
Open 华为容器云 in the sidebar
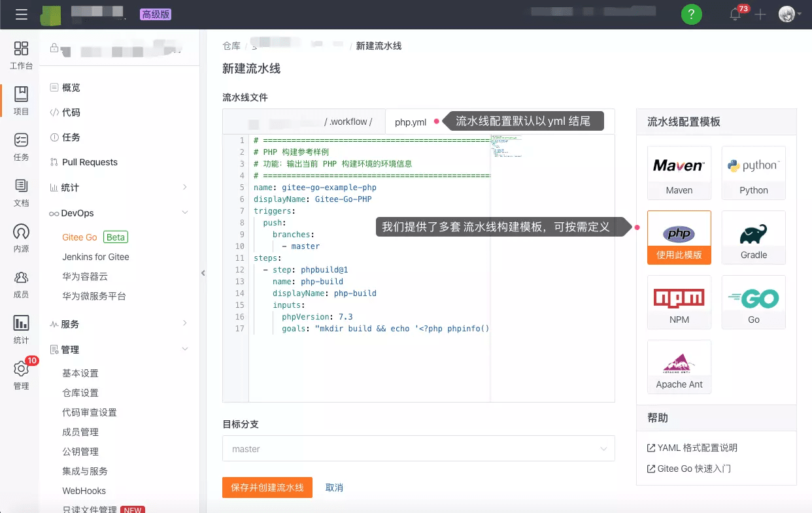coord(85,276)
